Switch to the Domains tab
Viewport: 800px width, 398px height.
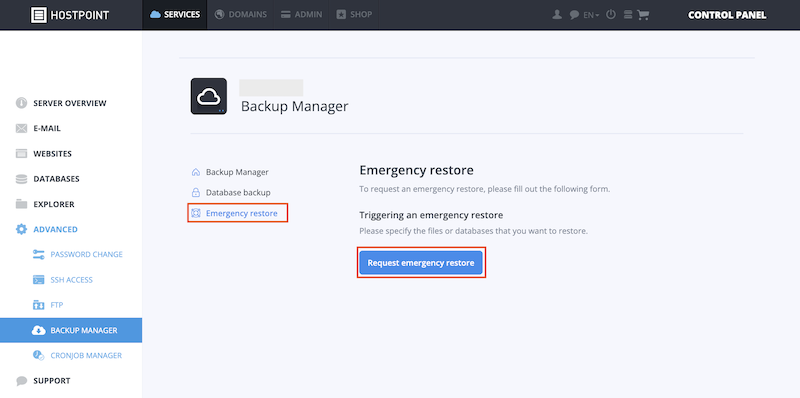tap(241, 15)
